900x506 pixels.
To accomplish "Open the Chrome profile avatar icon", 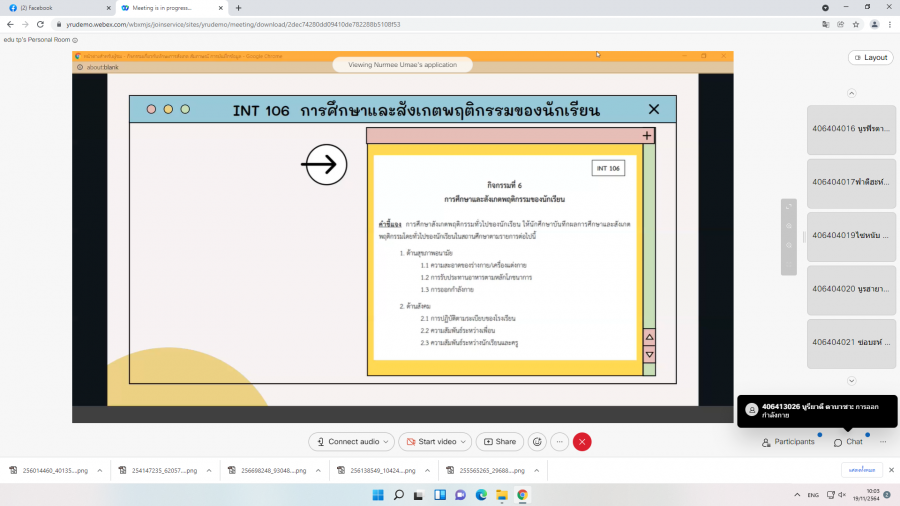I will click(x=874, y=24).
